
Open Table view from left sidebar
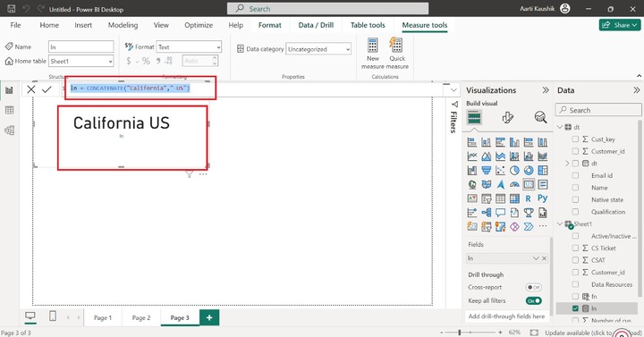click(x=10, y=110)
